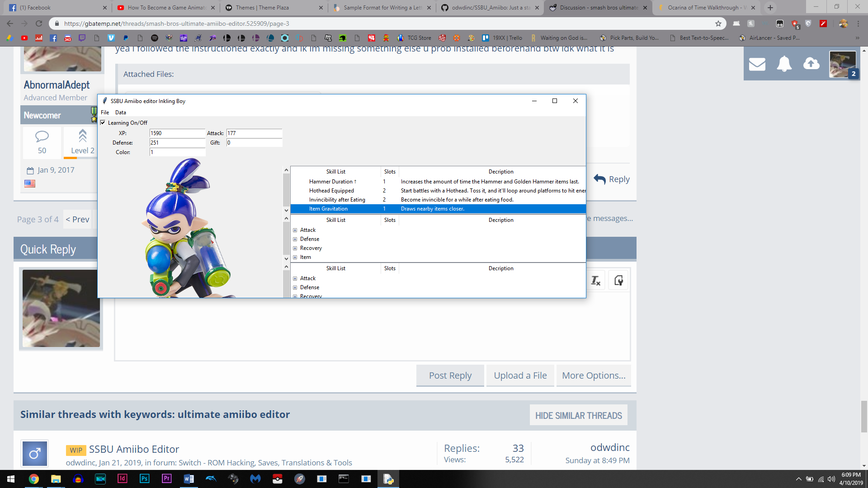This screenshot has width=868, height=488.
Task: Go back to the previous page
Action: coord(10,23)
